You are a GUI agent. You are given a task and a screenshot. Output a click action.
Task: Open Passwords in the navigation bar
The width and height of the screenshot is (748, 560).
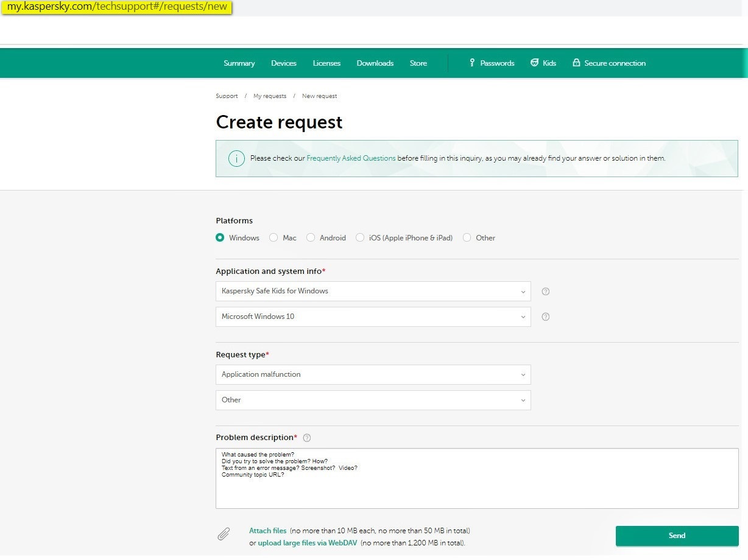pyautogui.click(x=497, y=63)
